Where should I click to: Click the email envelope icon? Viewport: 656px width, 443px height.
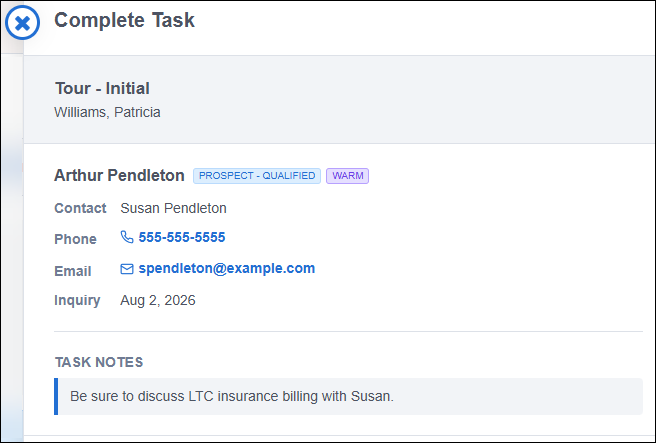coord(127,269)
